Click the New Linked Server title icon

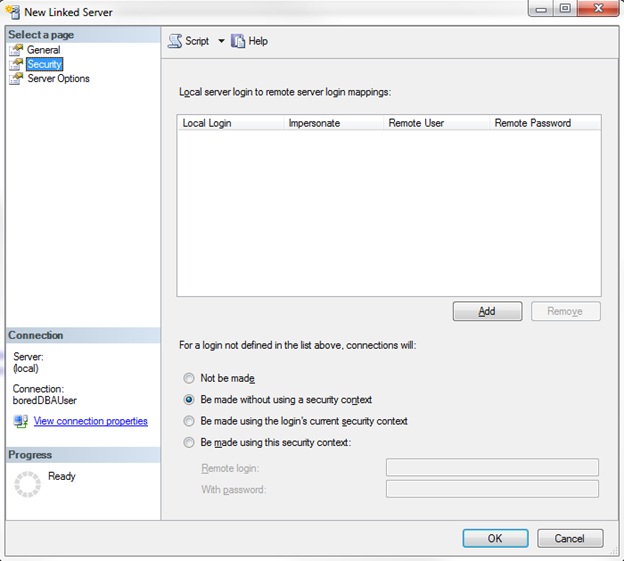click(12, 12)
